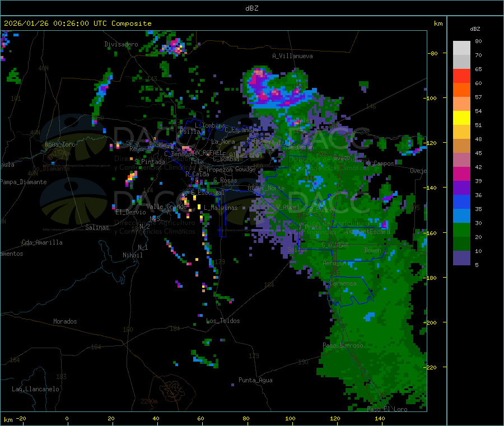Click the violet 36-39 dBZ legend swatch
The width and height of the screenshot is (504, 426).
(x=461, y=188)
